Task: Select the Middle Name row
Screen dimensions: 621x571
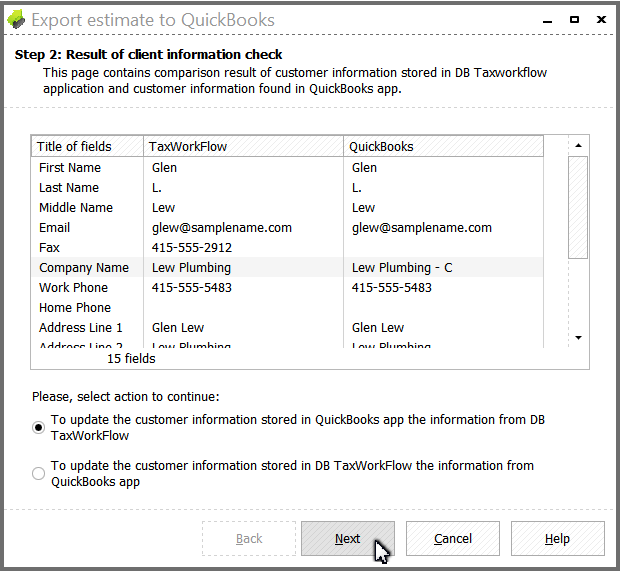Action: tap(287, 207)
